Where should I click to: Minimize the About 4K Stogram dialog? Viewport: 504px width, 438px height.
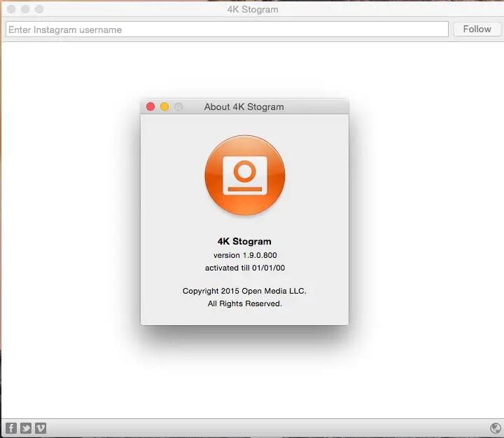click(x=164, y=107)
